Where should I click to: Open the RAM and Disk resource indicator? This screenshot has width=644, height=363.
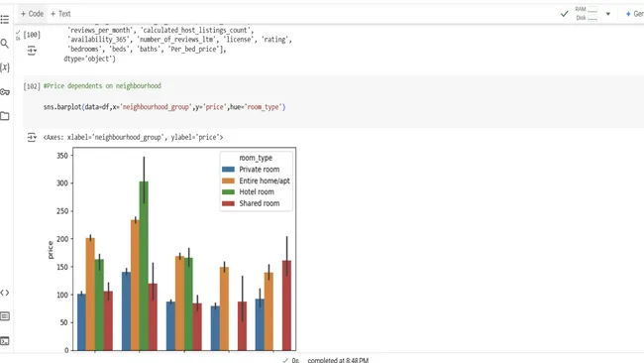(587, 14)
